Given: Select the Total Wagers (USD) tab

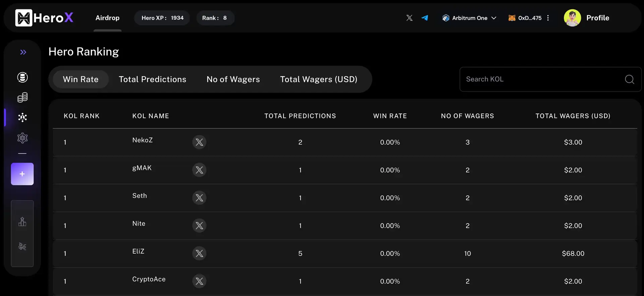Looking at the screenshot, I should tap(319, 79).
